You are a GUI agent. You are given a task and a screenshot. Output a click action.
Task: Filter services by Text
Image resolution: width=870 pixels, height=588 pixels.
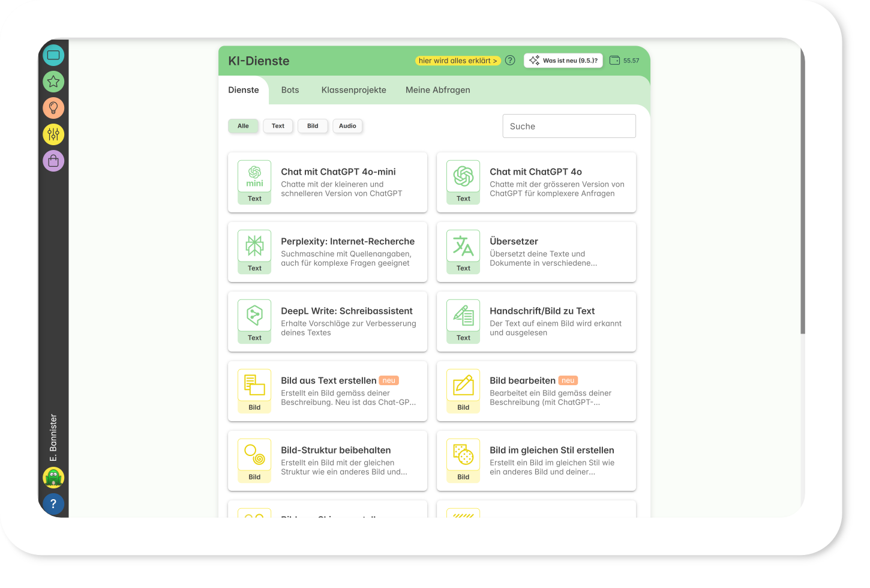pyautogui.click(x=278, y=126)
